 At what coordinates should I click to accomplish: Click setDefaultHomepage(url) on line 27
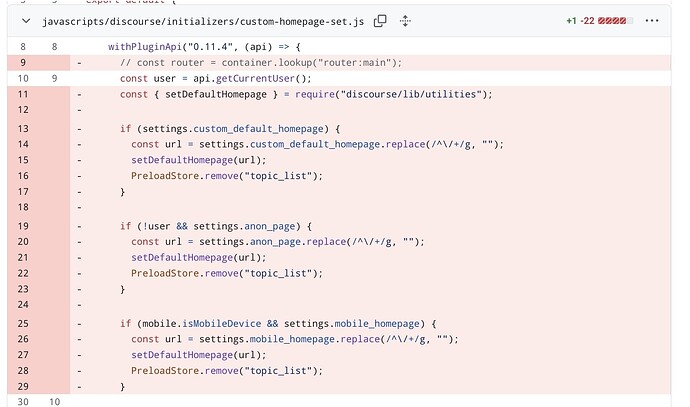point(198,355)
